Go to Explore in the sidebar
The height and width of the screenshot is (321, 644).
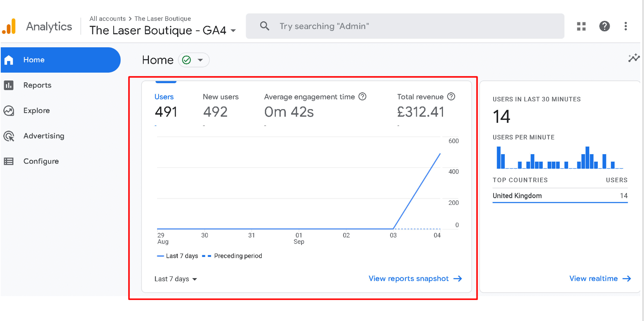pyautogui.click(x=36, y=111)
